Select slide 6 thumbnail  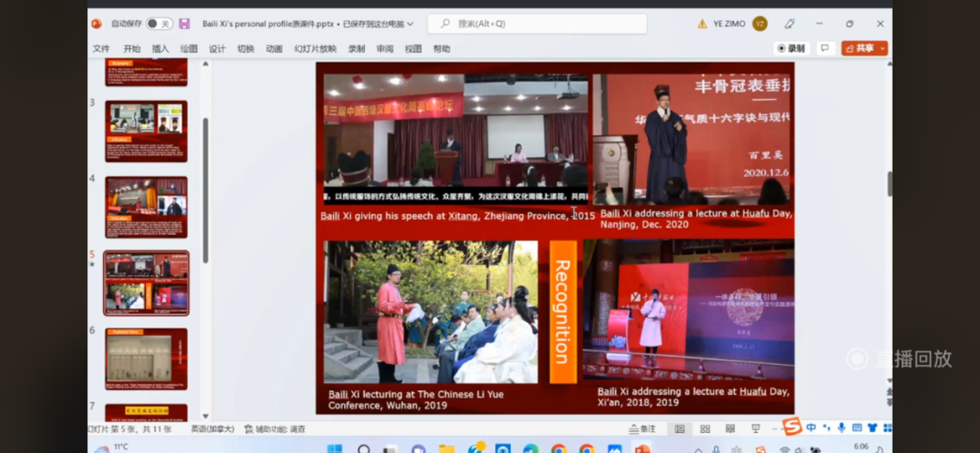click(x=146, y=359)
